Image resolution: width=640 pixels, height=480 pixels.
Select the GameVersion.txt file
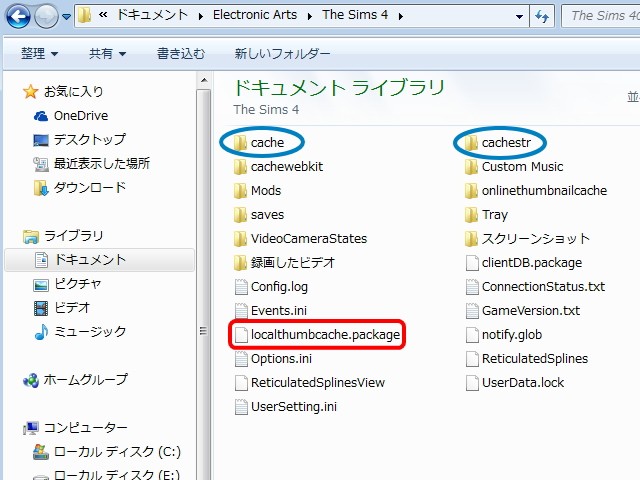pos(523,311)
